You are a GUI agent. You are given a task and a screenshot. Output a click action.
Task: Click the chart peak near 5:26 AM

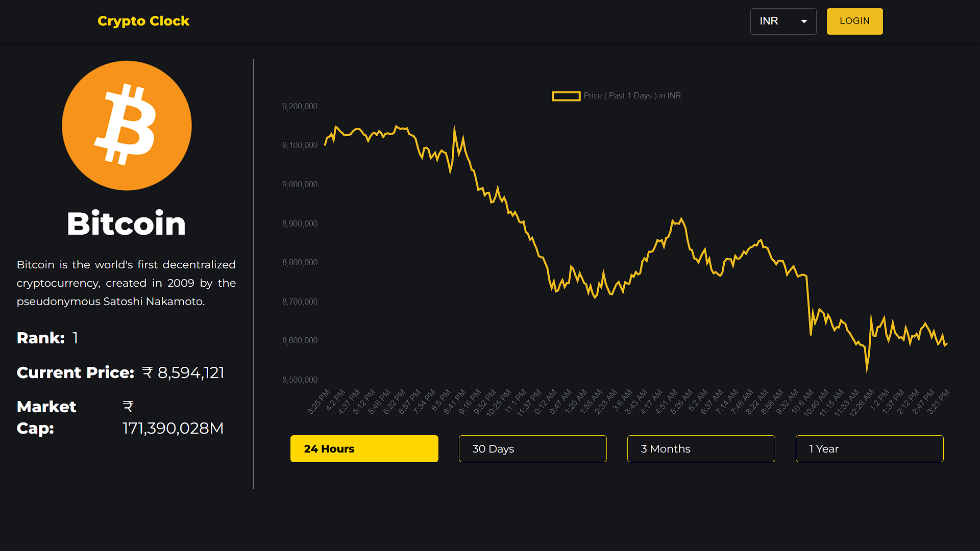[681, 219]
